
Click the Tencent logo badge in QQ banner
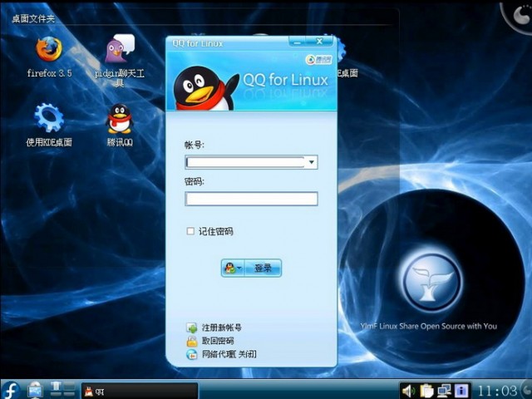click(318, 60)
